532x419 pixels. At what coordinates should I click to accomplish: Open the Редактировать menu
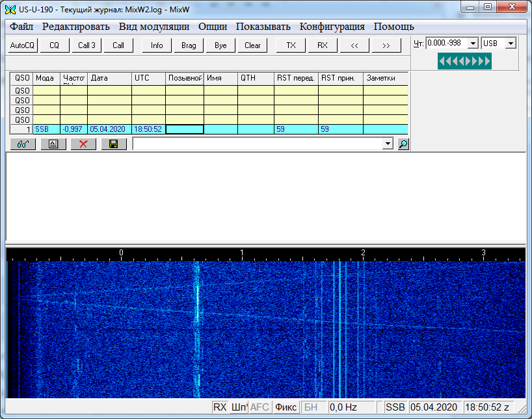coord(75,27)
